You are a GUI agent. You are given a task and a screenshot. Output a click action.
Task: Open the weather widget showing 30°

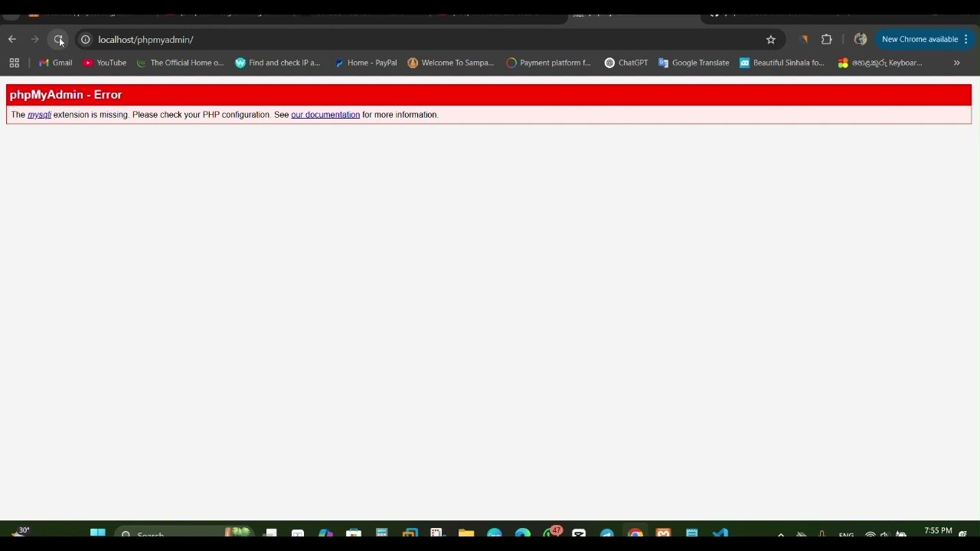coord(19,531)
